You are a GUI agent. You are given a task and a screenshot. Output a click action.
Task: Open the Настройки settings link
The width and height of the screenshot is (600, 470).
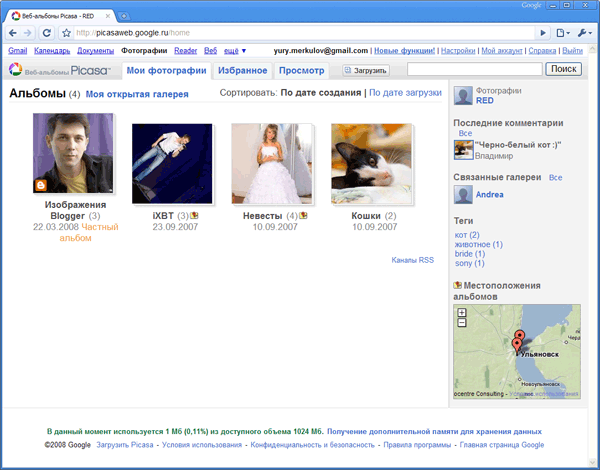point(458,51)
